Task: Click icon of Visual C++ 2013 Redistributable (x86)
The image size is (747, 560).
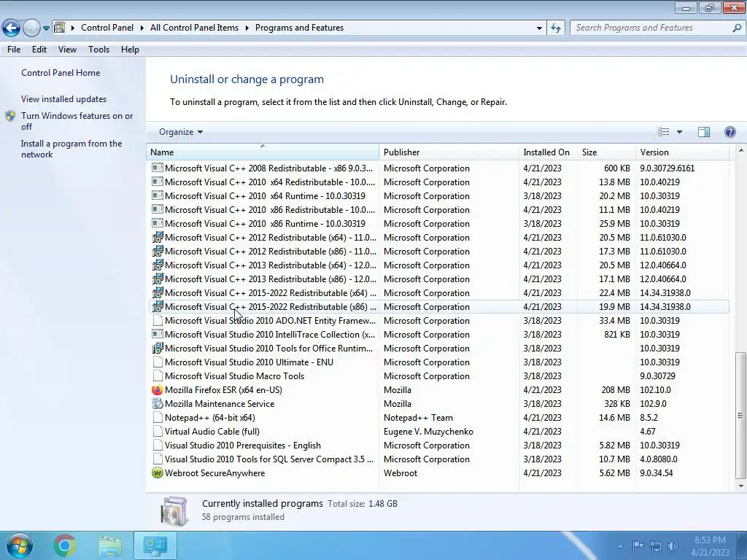Action: pos(158,279)
